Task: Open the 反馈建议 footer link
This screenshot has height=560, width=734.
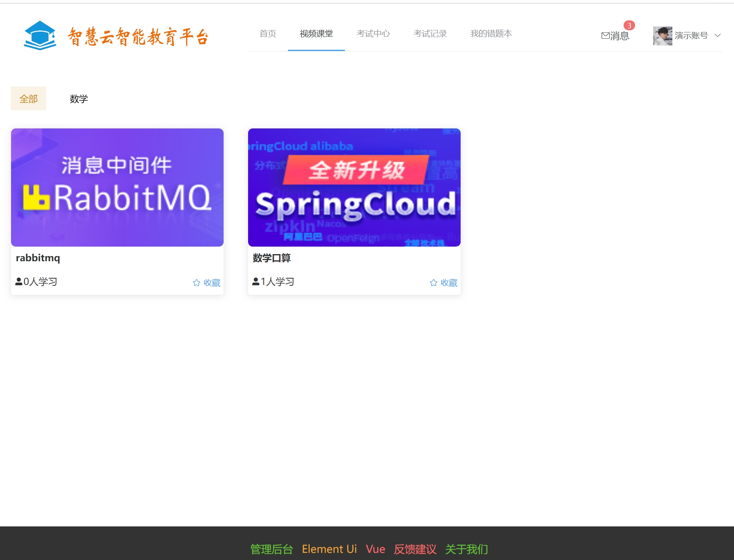Action: pyautogui.click(x=415, y=549)
